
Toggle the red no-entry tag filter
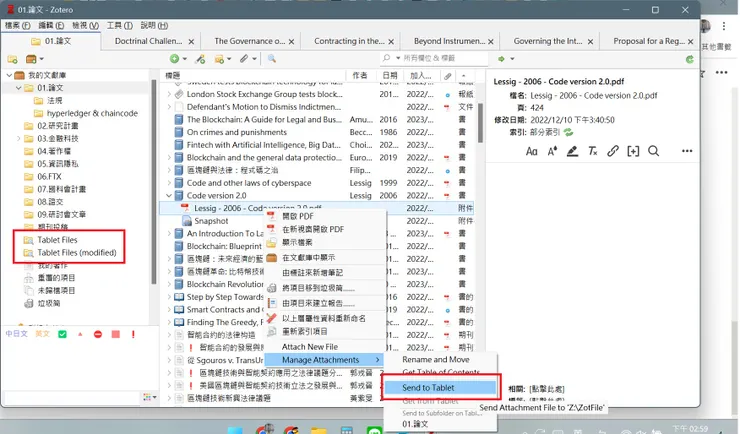tap(98, 334)
